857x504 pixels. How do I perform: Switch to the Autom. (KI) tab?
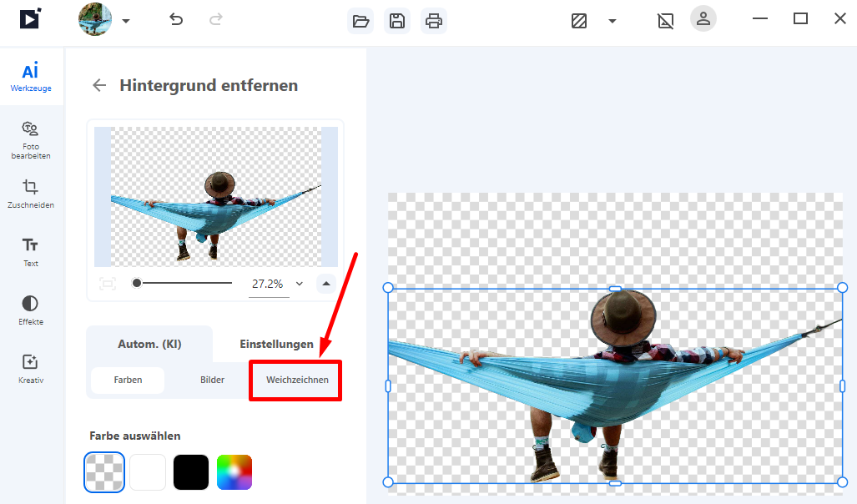click(x=149, y=344)
